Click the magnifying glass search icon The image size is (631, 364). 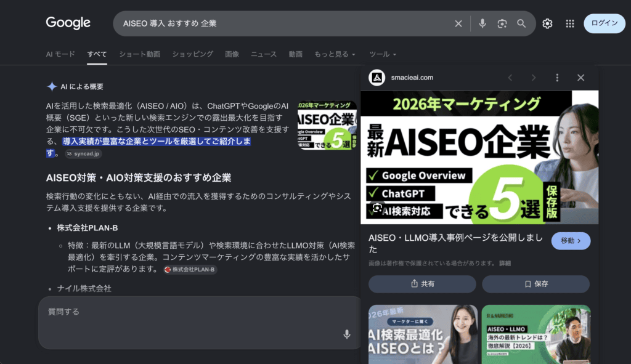(521, 24)
